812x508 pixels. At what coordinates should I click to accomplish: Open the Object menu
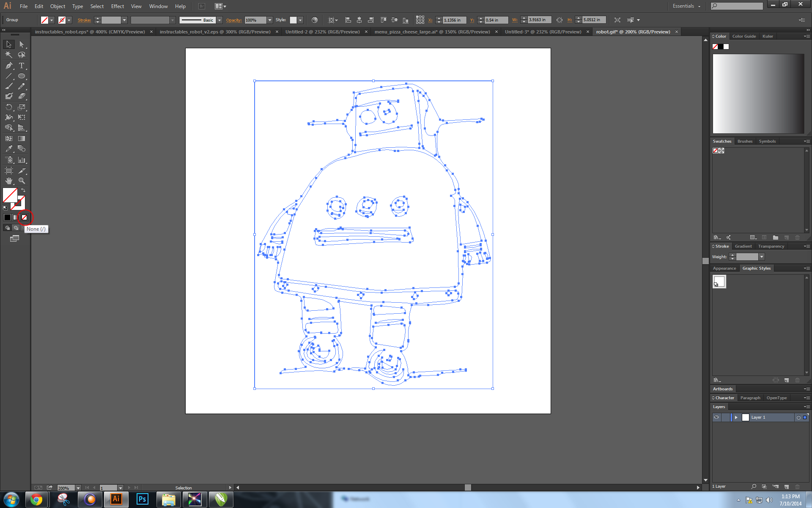58,6
